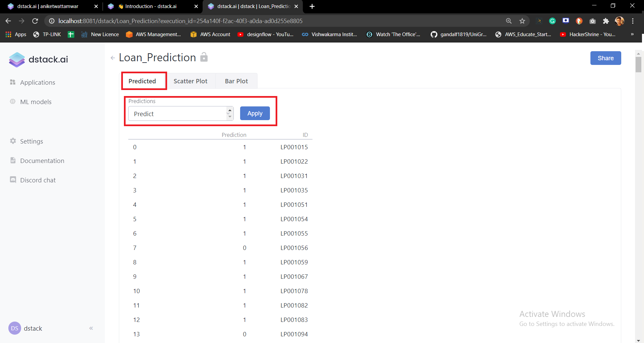Click the dstack username label
The image size is (644, 343).
coord(33,328)
